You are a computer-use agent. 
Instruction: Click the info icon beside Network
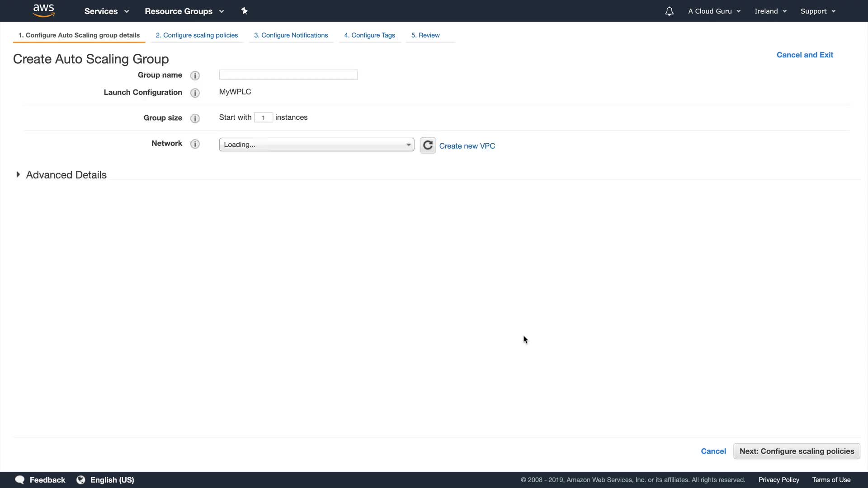point(195,144)
